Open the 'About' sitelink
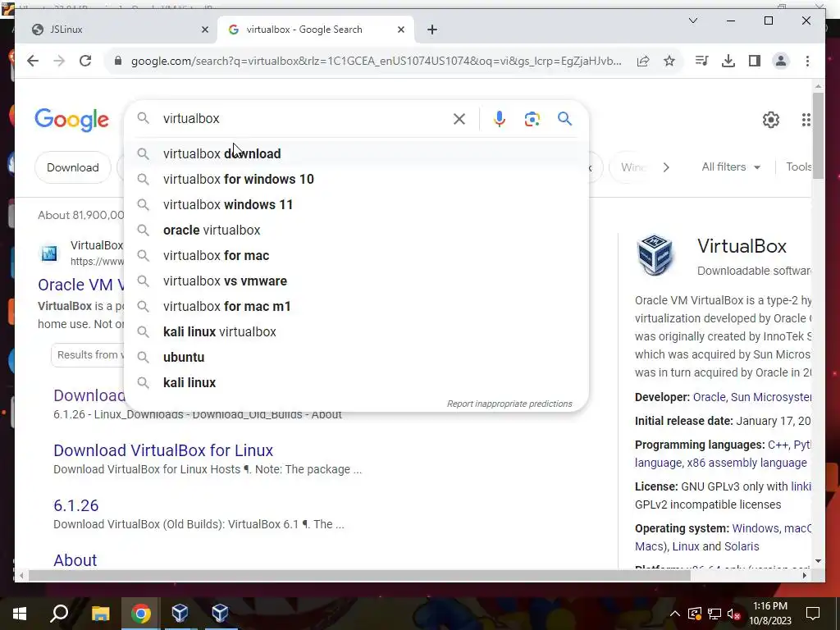The width and height of the screenshot is (840, 630). [75, 559]
